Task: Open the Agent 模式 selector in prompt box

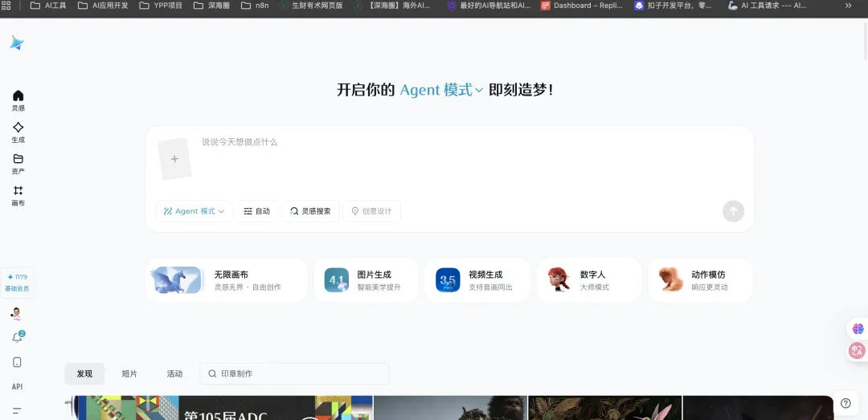Action: 194,211
